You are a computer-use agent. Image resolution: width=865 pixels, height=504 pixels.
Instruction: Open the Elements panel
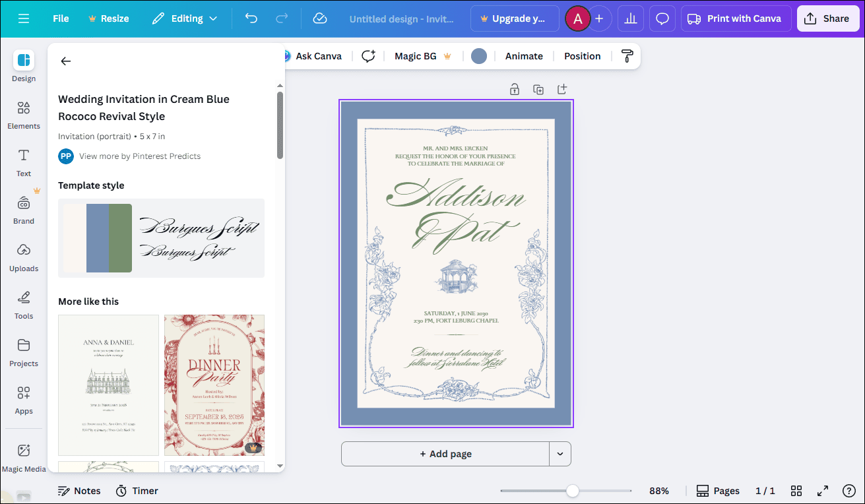[23, 113]
